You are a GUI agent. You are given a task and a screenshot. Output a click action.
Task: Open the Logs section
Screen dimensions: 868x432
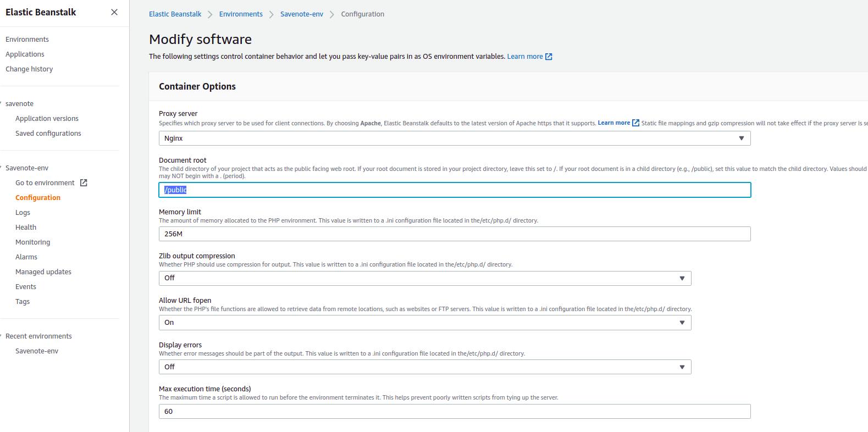(x=23, y=213)
